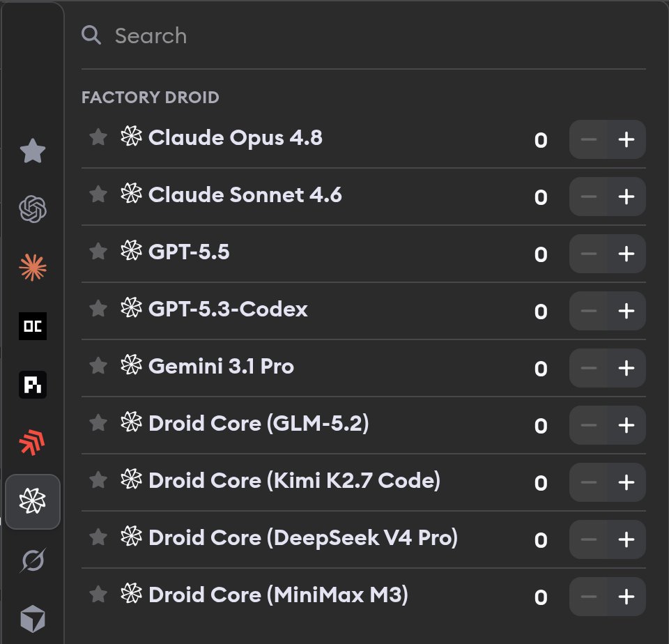Click Droid icon beside Kimi K2.7 Code
The image size is (669, 644).
[x=131, y=480]
